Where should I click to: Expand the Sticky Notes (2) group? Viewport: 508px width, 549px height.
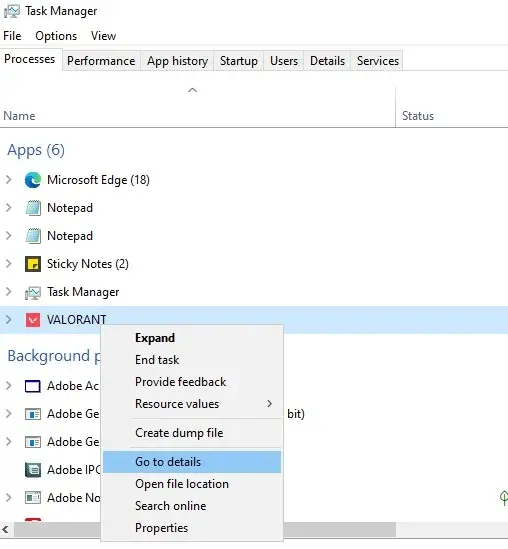coord(9,264)
